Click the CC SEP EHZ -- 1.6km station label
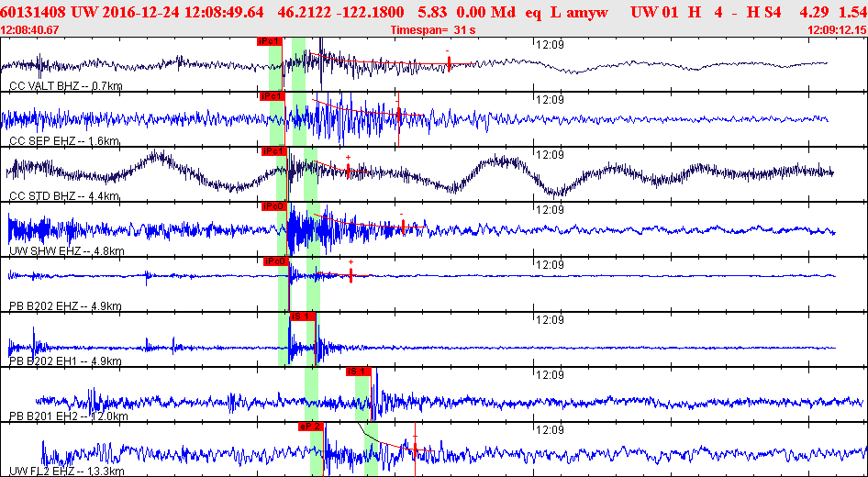 pyautogui.click(x=65, y=141)
